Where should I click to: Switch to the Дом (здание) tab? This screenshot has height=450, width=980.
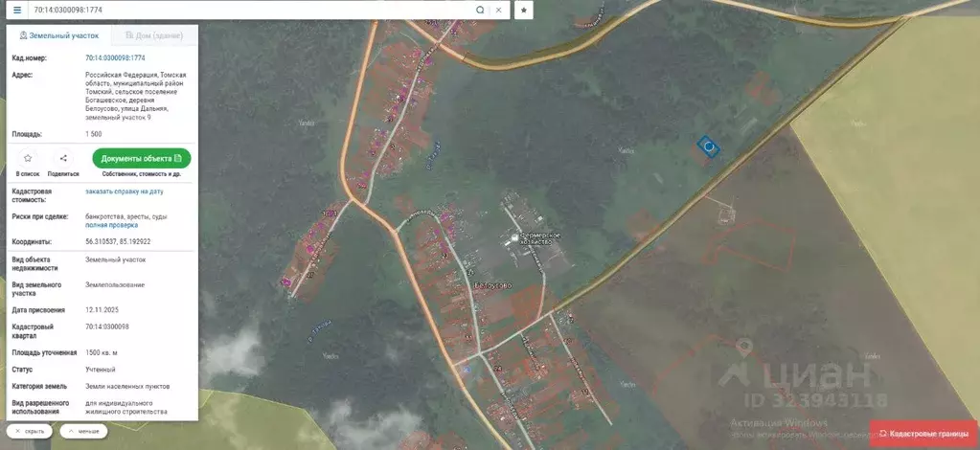153,35
